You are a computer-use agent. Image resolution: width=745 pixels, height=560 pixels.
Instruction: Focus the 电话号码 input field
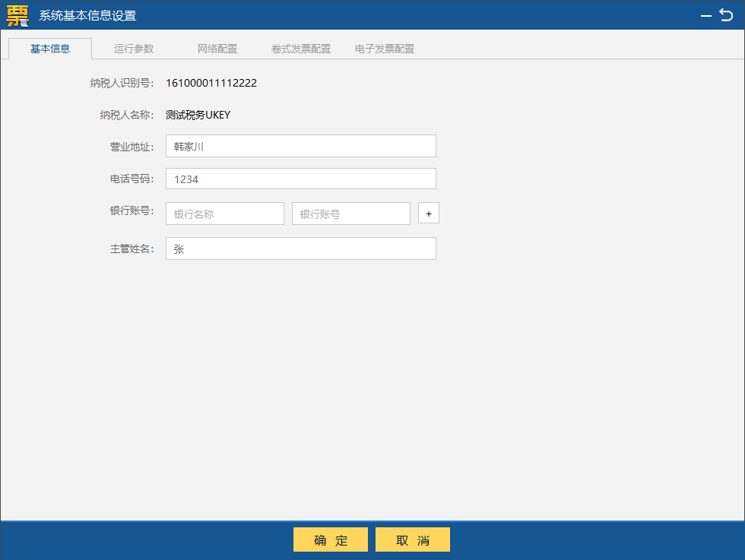click(301, 179)
